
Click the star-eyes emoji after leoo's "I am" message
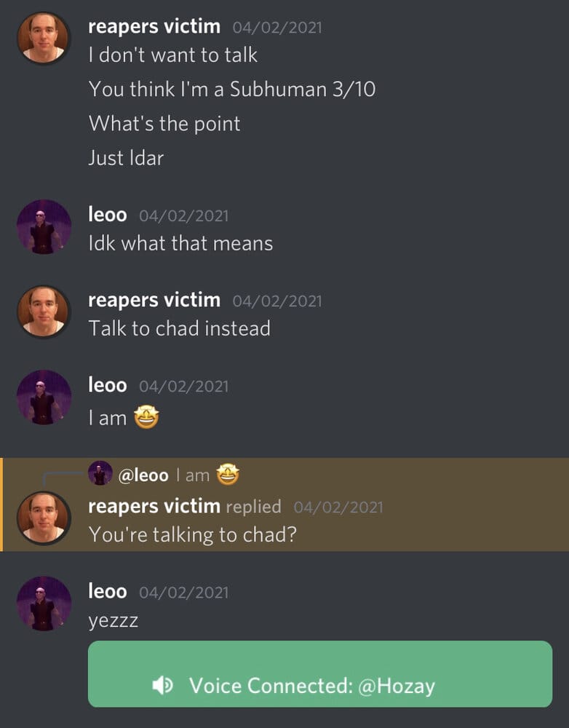(x=147, y=417)
